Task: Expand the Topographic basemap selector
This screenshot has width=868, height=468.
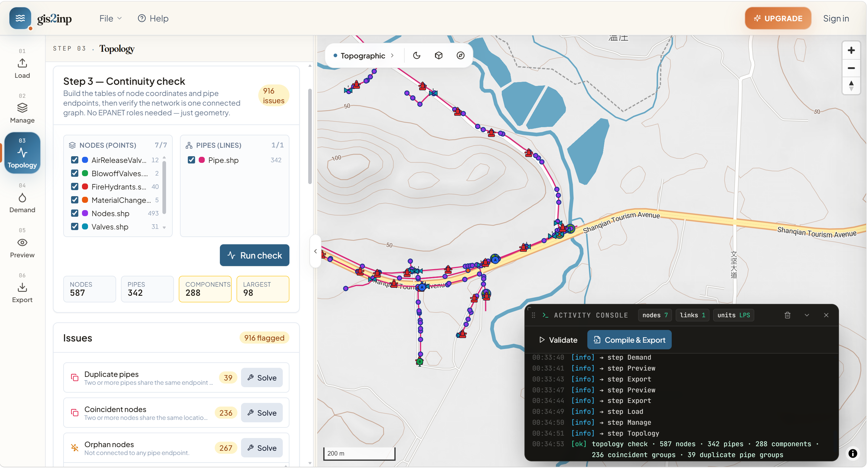Action: (x=364, y=56)
